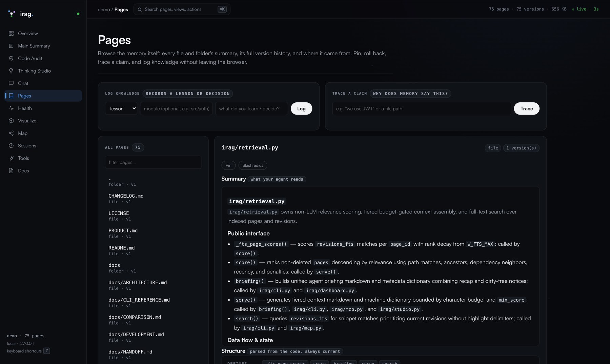Click the Public interface heading
The width and height of the screenshot is (610, 364).
pyautogui.click(x=248, y=234)
